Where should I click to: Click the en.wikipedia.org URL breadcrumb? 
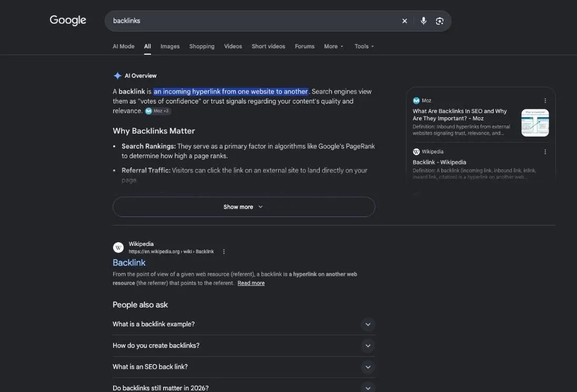[171, 252]
